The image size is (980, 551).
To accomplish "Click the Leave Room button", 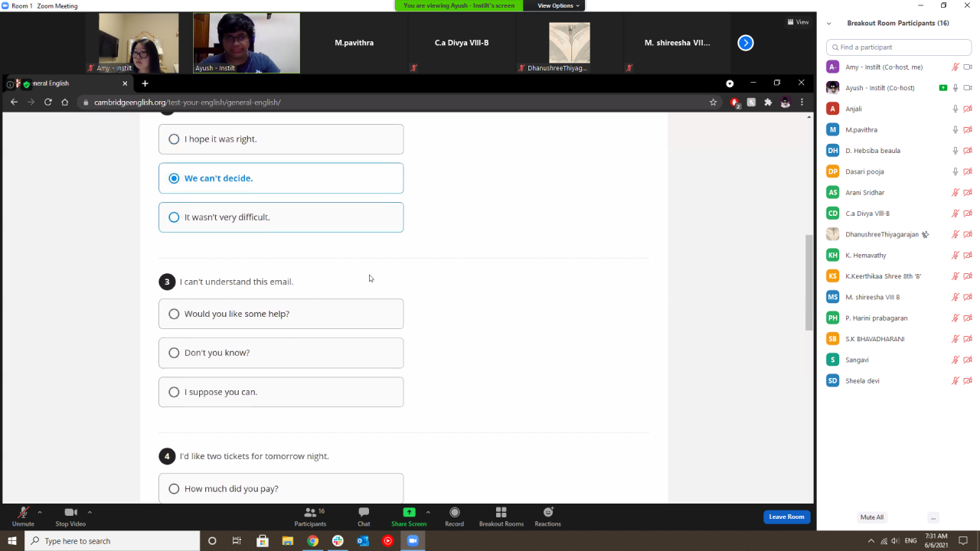I will pos(786,517).
